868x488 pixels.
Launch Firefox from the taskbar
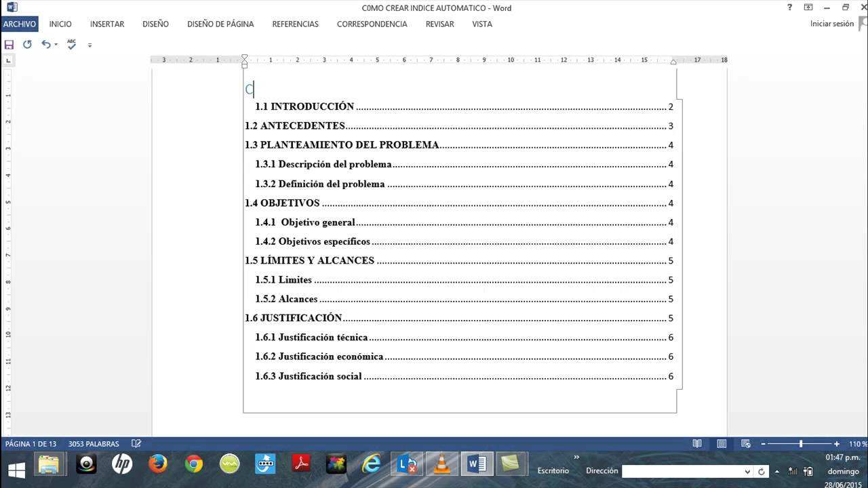158,464
